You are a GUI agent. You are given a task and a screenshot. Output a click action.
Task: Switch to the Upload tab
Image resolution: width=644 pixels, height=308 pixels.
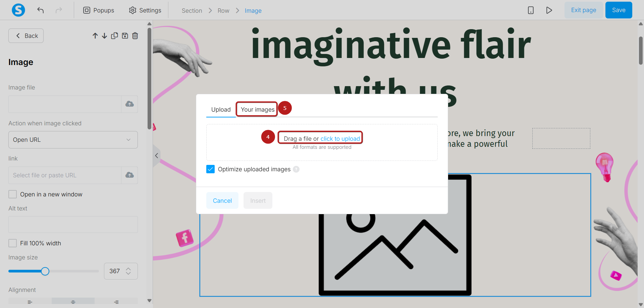[221, 110]
